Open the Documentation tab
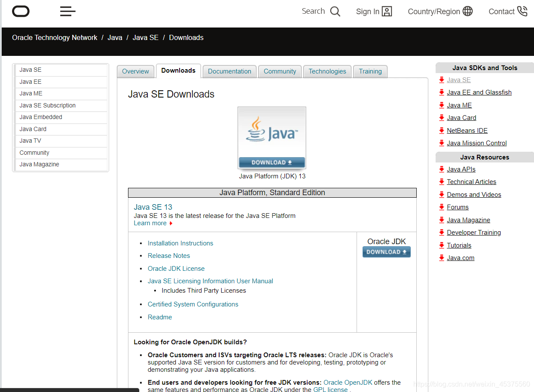 coord(229,71)
